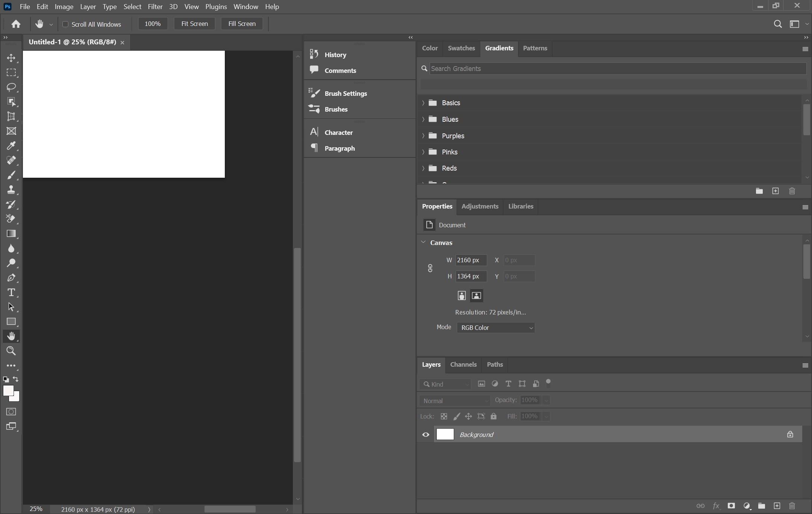Image resolution: width=812 pixels, height=514 pixels.
Task: Hide the Background layer via eye icon
Action: pos(426,435)
